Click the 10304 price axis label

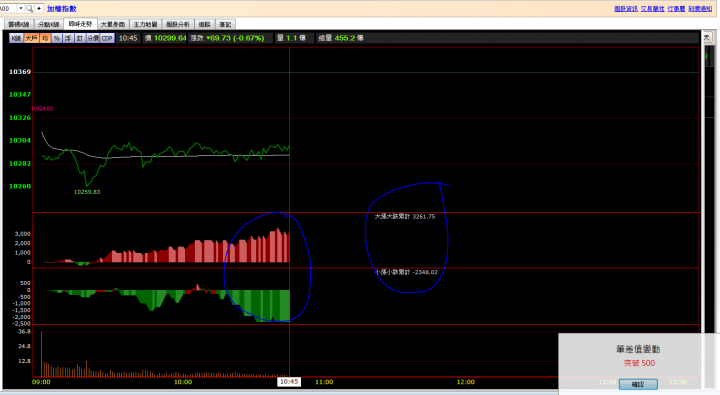(x=20, y=141)
